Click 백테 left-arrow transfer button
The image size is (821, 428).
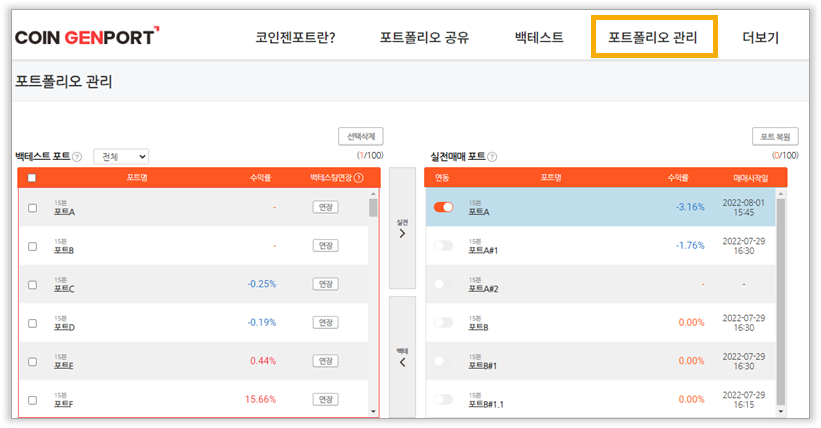(x=402, y=357)
